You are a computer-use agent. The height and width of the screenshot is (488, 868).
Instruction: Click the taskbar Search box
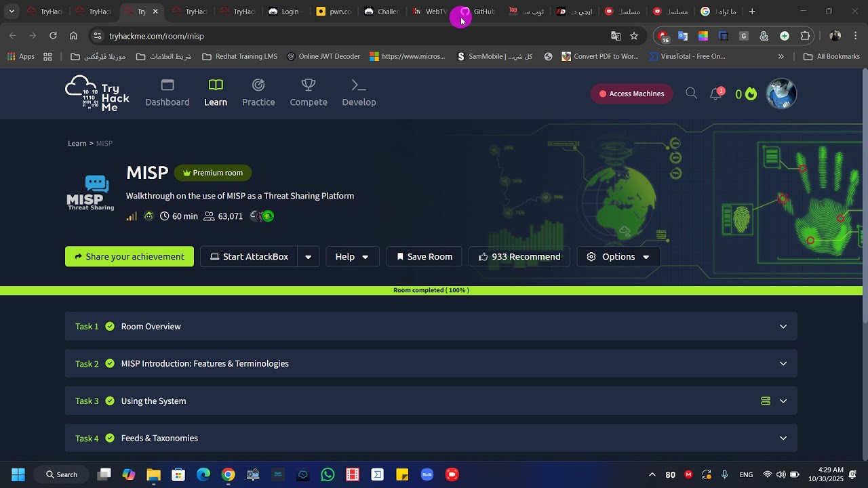(x=62, y=474)
